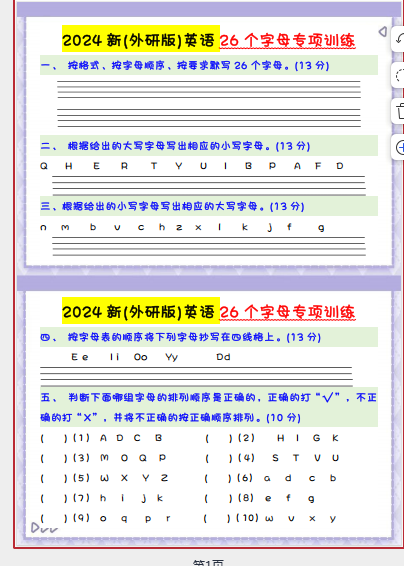Screen dimensions: 404x566
Task: Click question label (9) o q p r
Action: coord(81,518)
